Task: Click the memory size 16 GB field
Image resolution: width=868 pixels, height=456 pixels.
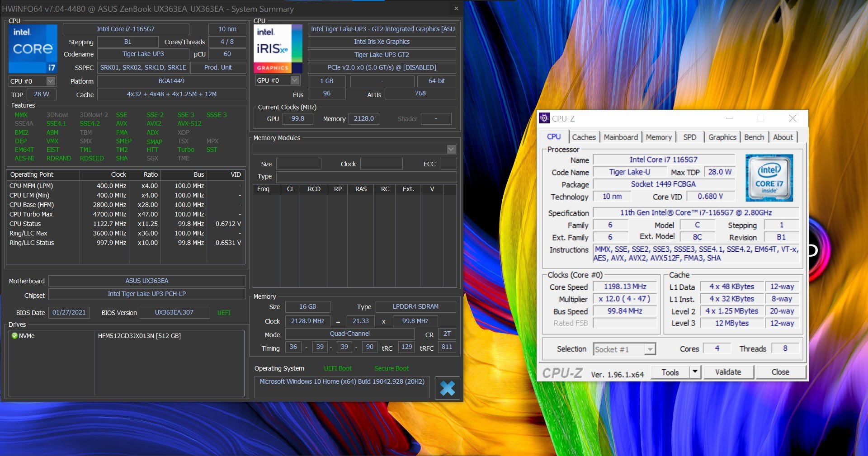Action: [x=308, y=306]
